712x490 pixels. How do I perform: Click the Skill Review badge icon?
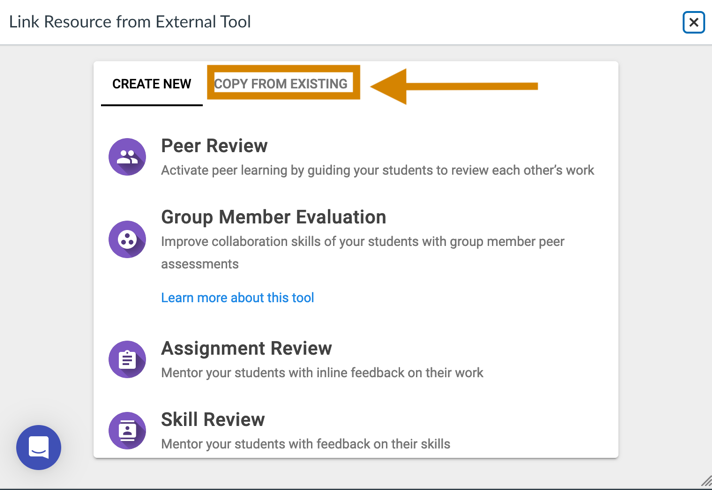[x=127, y=431]
